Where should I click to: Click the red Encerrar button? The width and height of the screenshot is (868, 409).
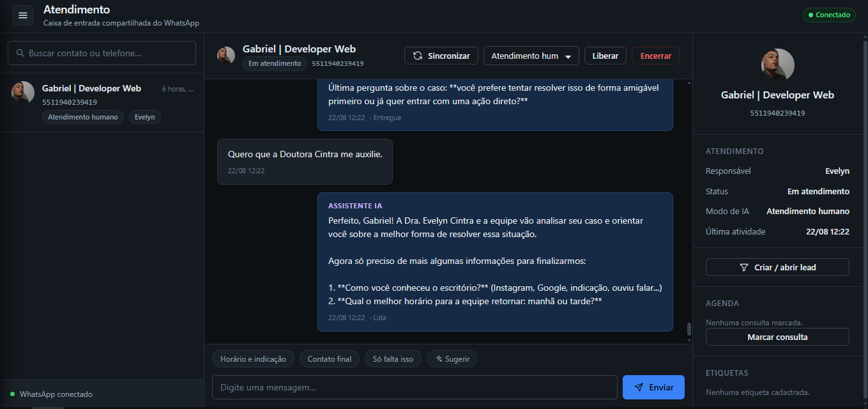655,56
